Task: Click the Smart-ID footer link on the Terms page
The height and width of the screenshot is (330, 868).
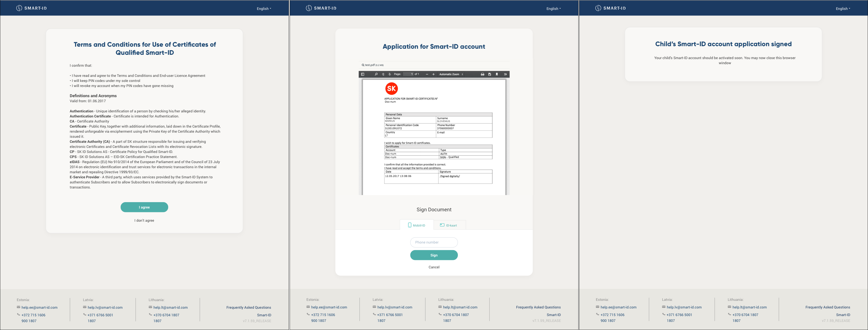Action: point(264,315)
